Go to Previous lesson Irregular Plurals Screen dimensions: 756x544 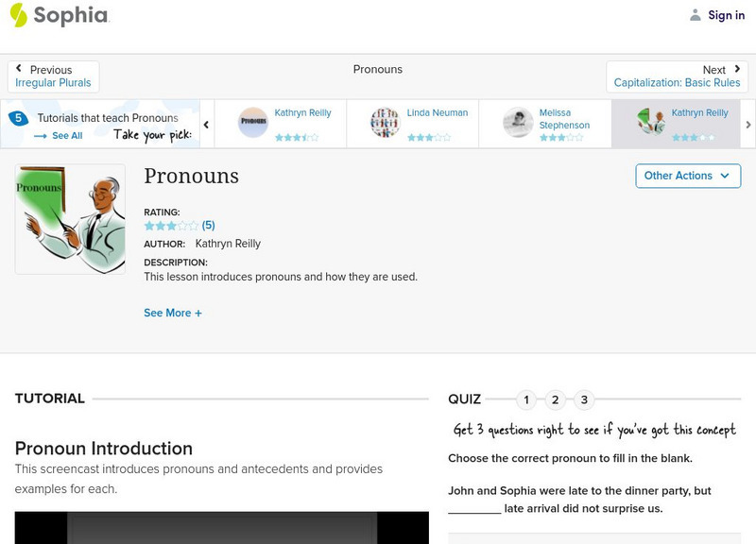(x=53, y=76)
